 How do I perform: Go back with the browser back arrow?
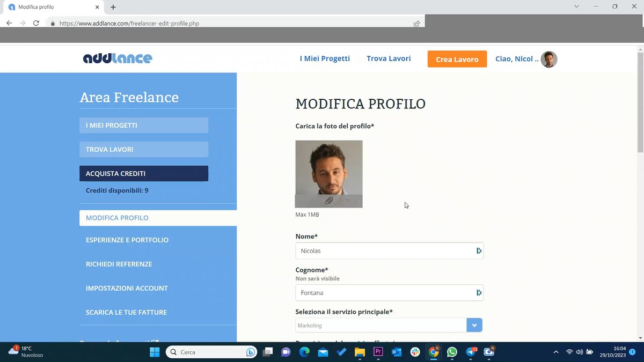pos(9,23)
